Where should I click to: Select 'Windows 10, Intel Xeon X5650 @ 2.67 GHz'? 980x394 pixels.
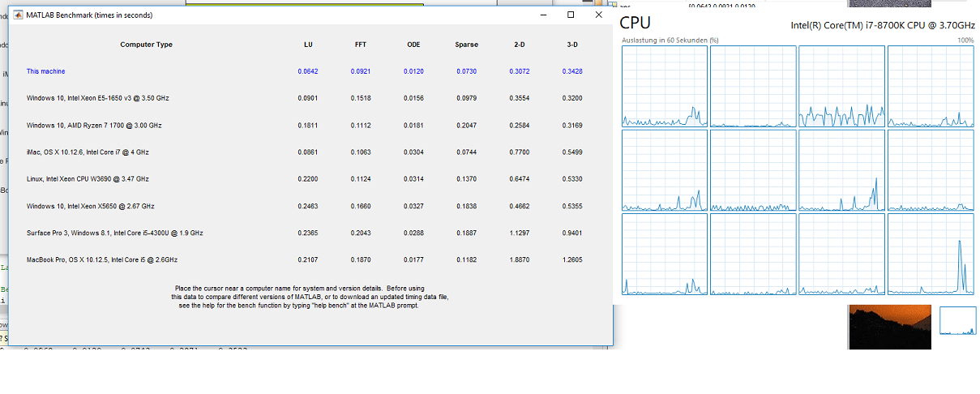click(x=90, y=206)
